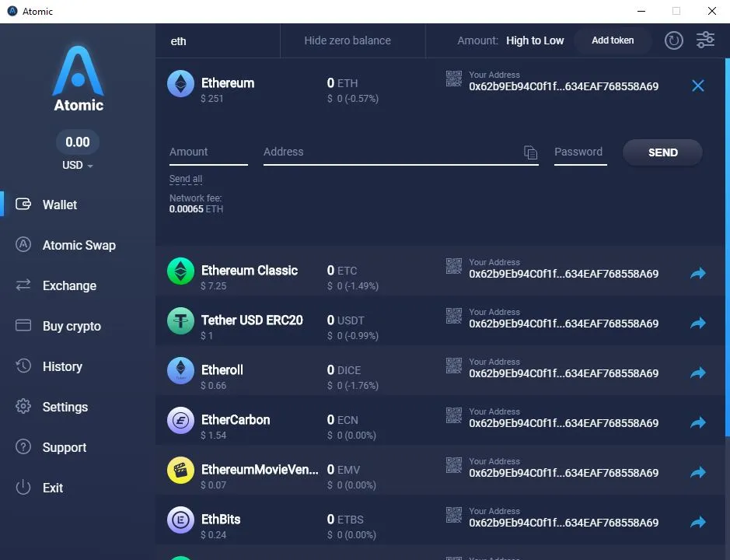730x560 pixels.
Task: Open the USD currency dropdown
Action: (x=77, y=166)
